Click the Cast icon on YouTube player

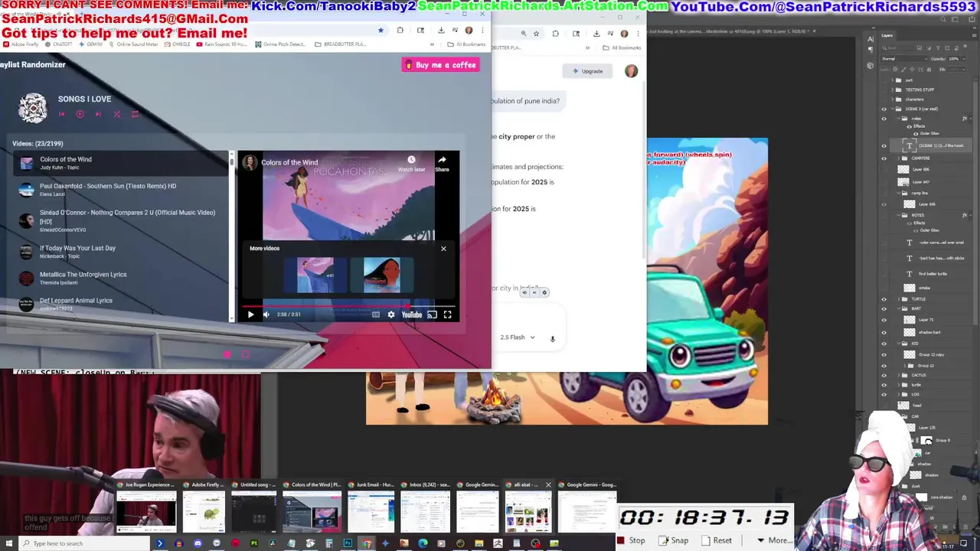click(x=432, y=315)
